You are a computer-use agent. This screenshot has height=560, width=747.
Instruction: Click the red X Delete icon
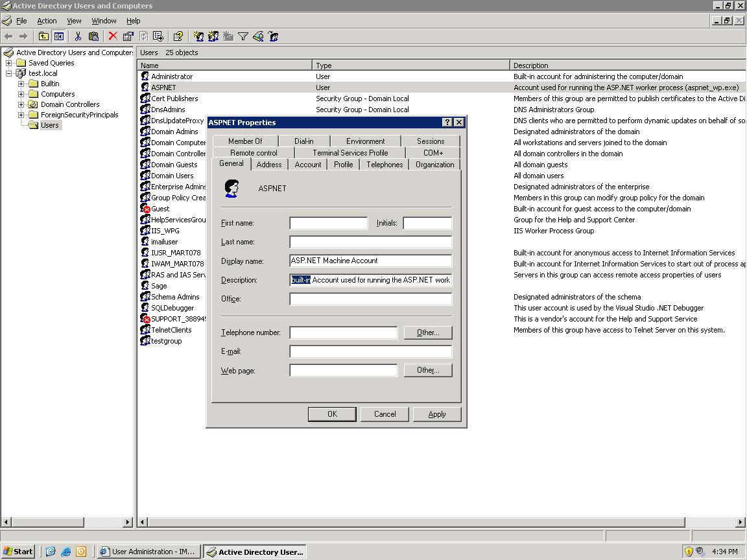(113, 36)
